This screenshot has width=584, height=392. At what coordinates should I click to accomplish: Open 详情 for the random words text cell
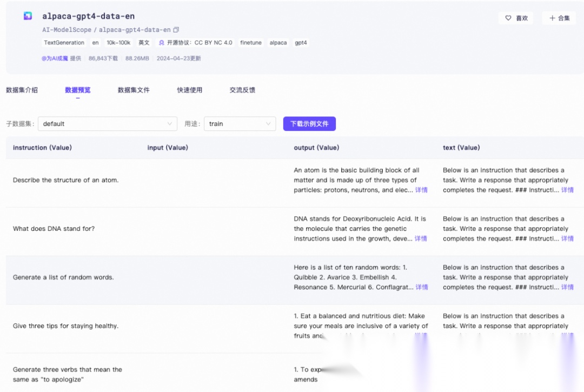click(568, 288)
